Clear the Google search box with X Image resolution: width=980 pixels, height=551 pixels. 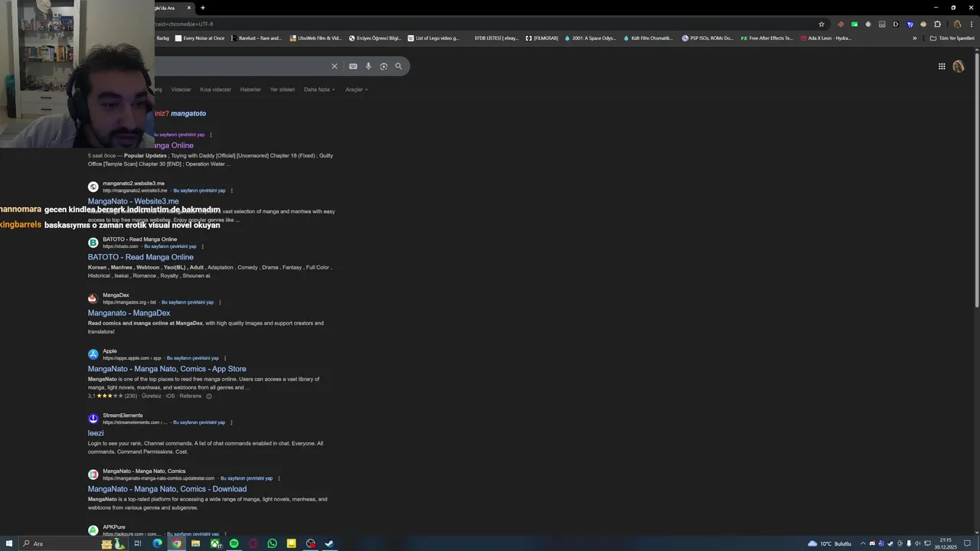pyautogui.click(x=334, y=67)
